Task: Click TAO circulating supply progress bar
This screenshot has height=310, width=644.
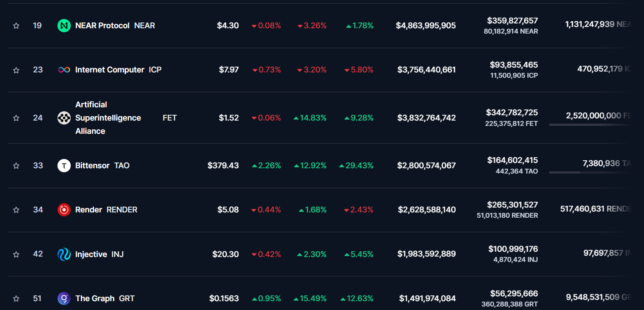Action: click(x=589, y=173)
